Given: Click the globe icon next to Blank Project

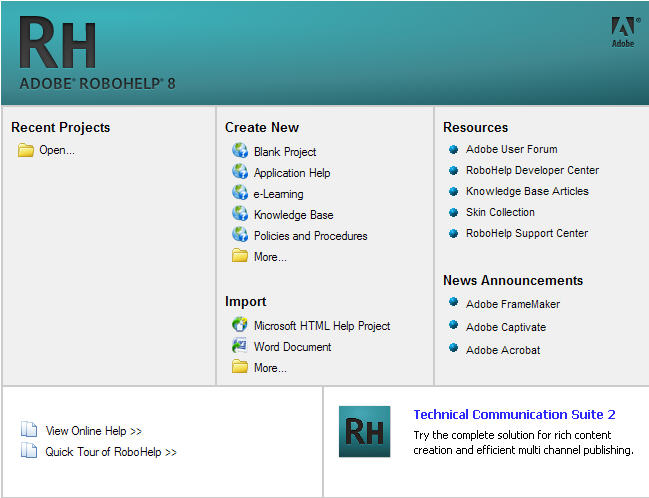Looking at the screenshot, I should 240,150.
